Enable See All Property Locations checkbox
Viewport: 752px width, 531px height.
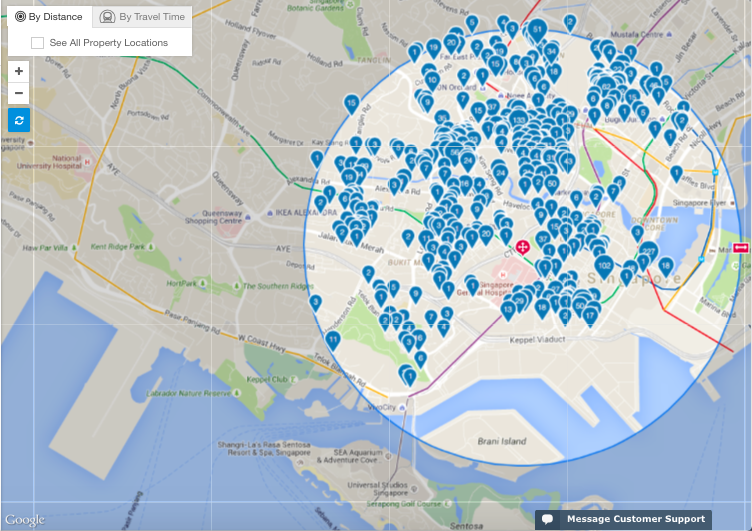pyautogui.click(x=37, y=43)
